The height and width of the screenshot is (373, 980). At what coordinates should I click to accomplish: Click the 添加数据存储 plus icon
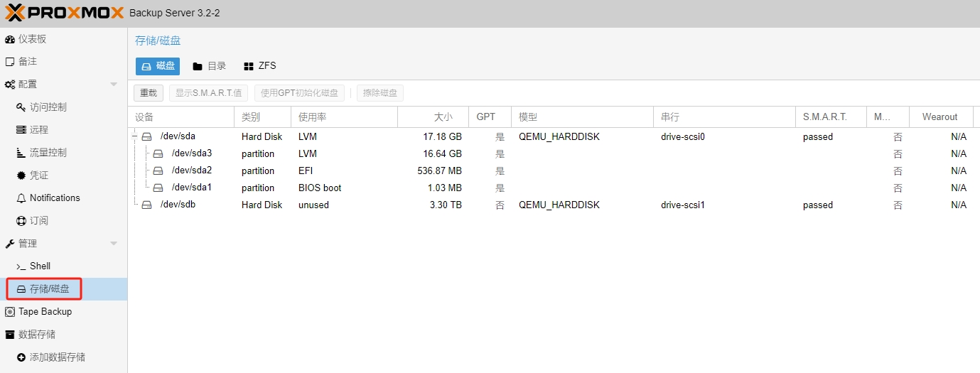point(21,357)
